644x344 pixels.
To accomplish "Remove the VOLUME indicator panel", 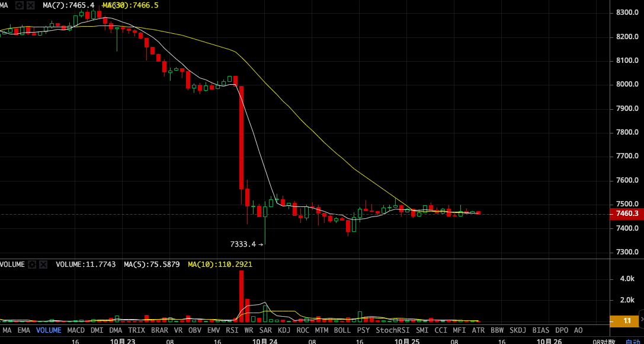I will tap(43, 265).
